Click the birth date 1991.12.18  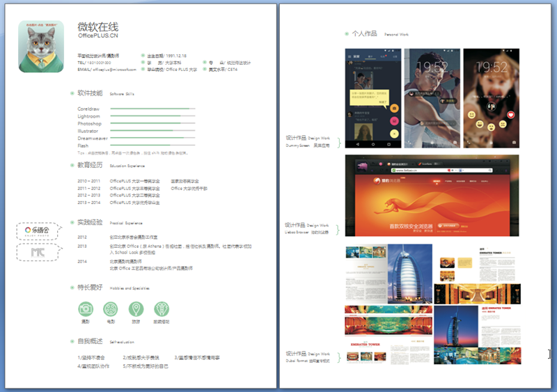[x=166, y=56]
